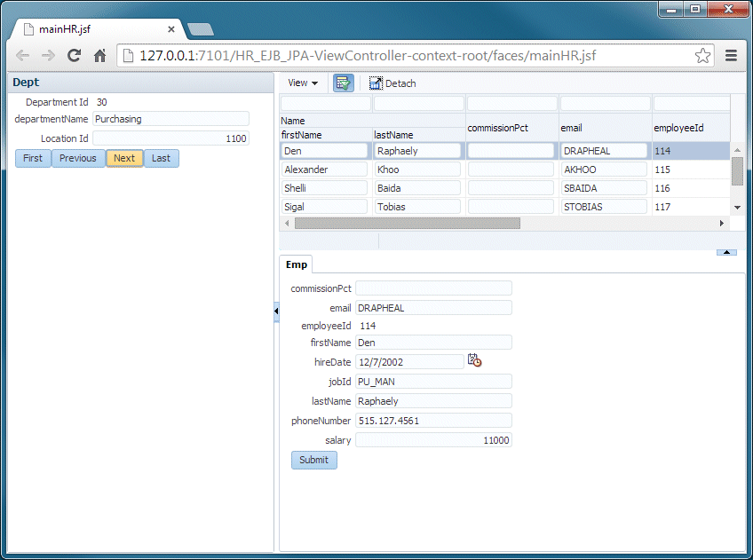
Task: Click table vertical scrollbar down arrow
Action: tap(737, 208)
